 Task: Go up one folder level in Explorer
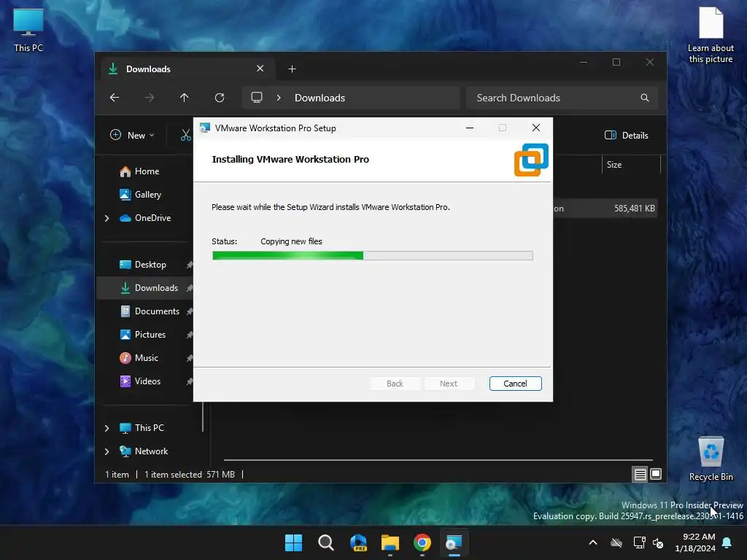click(x=184, y=98)
